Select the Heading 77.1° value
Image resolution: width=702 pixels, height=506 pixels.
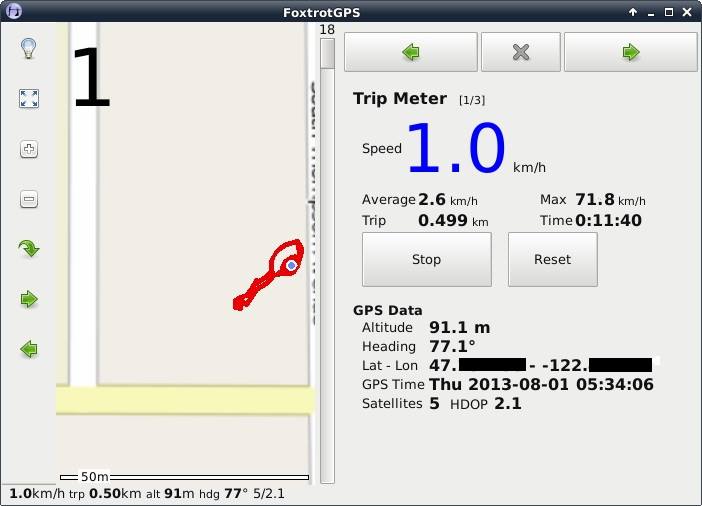click(x=452, y=346)
